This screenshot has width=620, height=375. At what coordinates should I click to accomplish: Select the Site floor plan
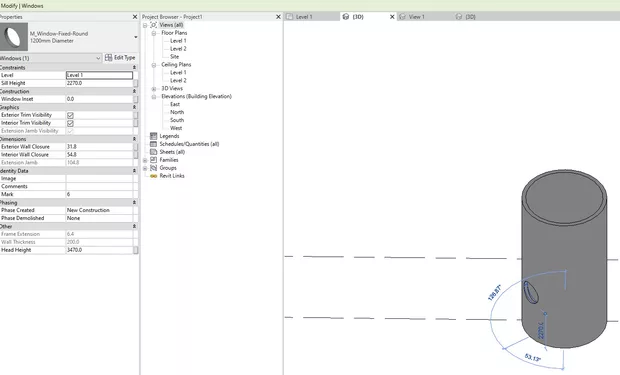(174, 57)
